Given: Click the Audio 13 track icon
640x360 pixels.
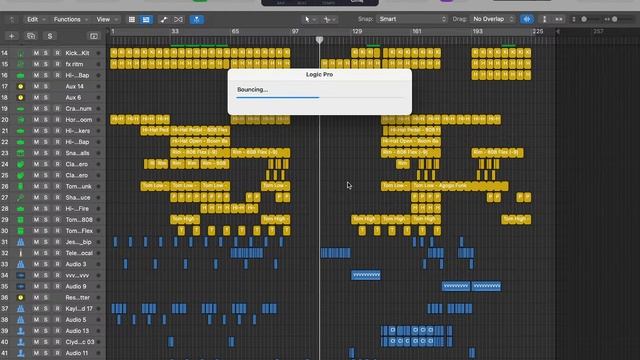Looking at the screenshot, I should [x=20, y=331].
